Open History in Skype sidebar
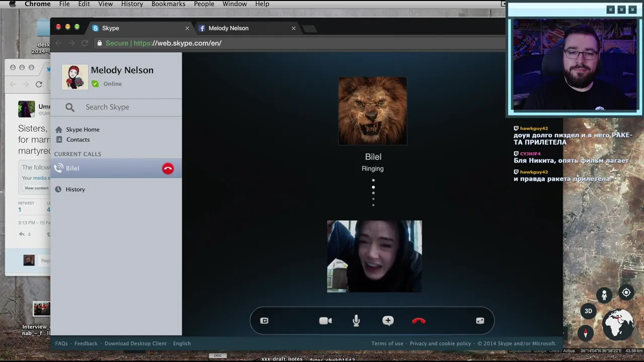This screenshot has height=362, width=644. tap(75, 189)
